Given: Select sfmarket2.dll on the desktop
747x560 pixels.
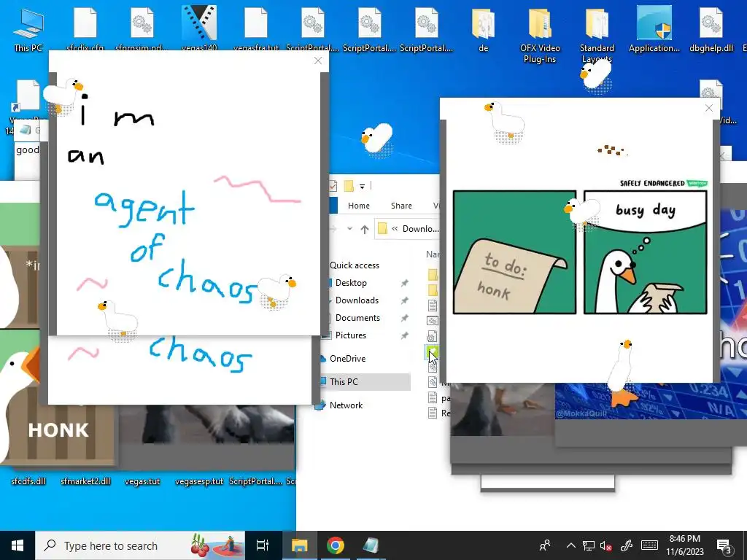Looking at the screenshot, I should 85,481.
